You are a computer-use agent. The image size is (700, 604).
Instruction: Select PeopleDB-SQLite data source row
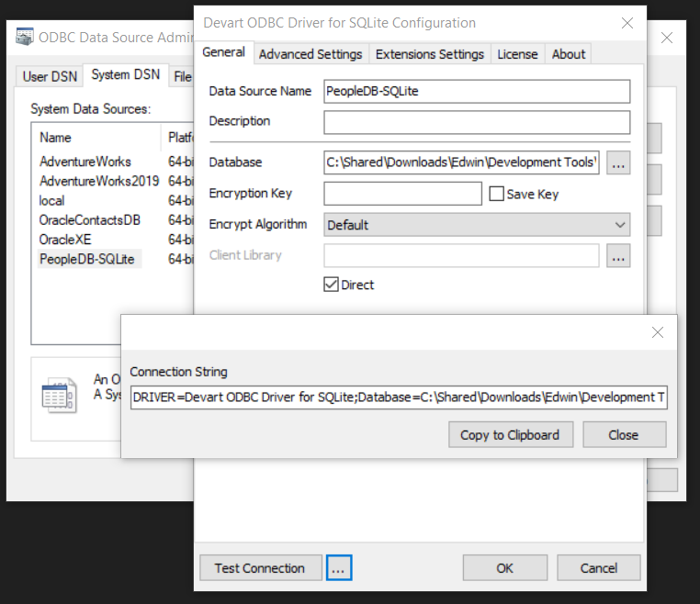[x=87, y=259]
